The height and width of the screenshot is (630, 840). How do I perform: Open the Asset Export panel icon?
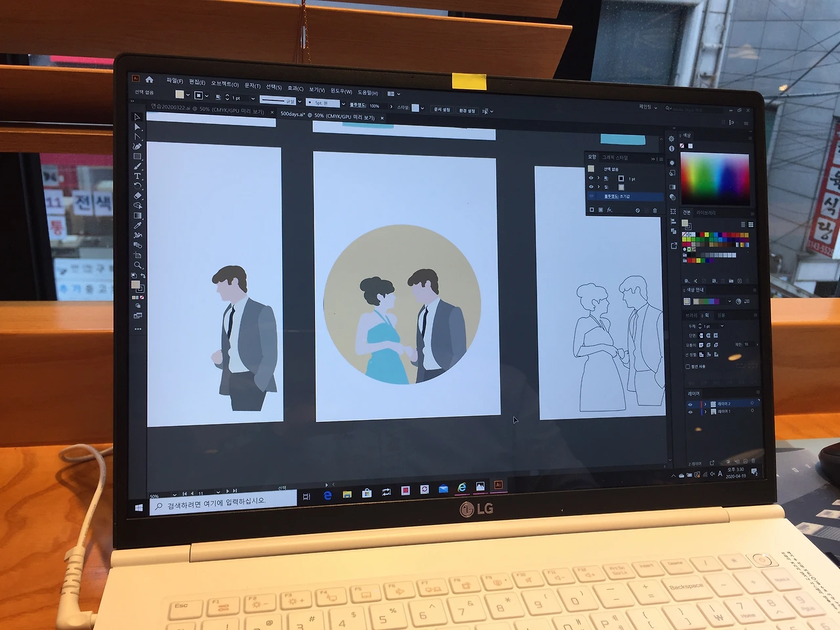pos(673,245)
